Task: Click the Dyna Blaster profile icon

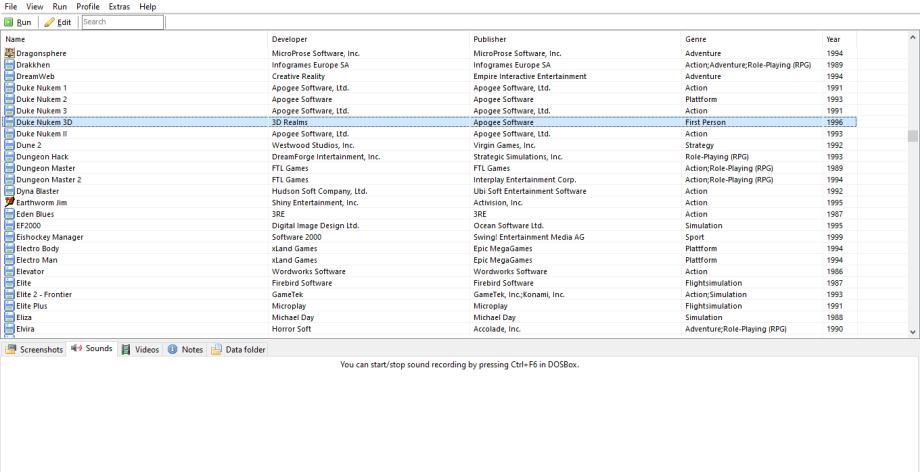Action: pos(9,191)
